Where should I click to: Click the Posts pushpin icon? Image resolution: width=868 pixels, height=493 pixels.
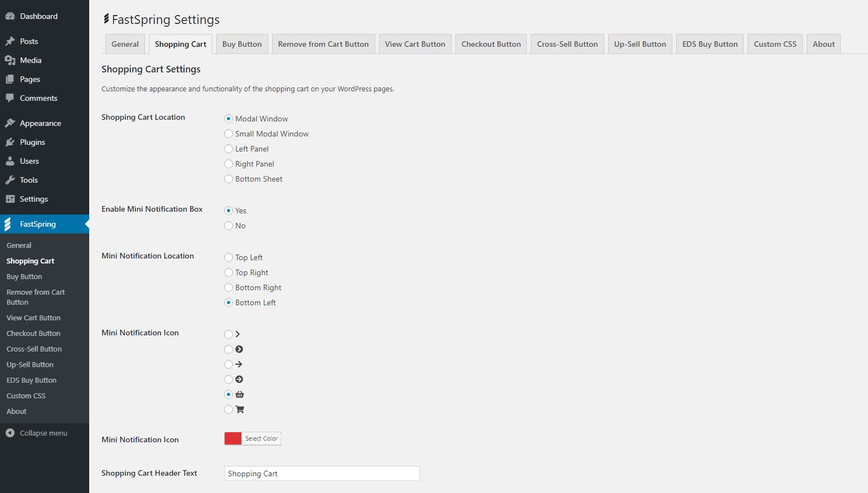[x=10, y=41]
